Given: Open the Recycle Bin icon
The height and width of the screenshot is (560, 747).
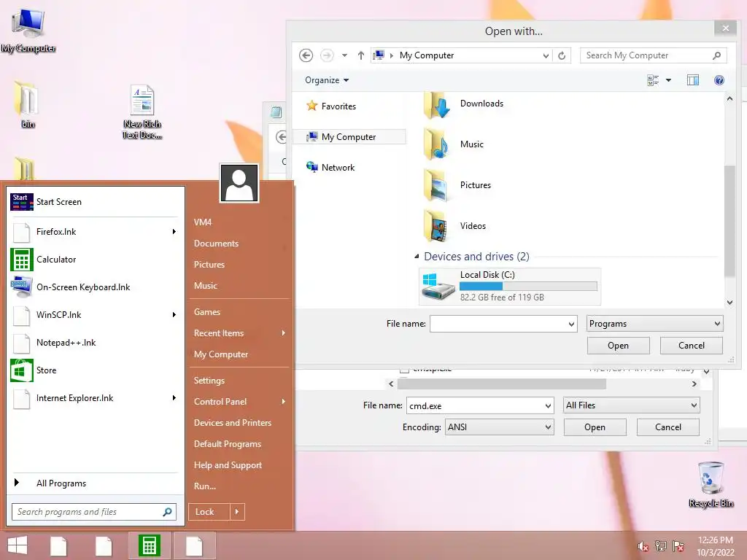Looking at the screenshot, I should click(x=711, y=484).
